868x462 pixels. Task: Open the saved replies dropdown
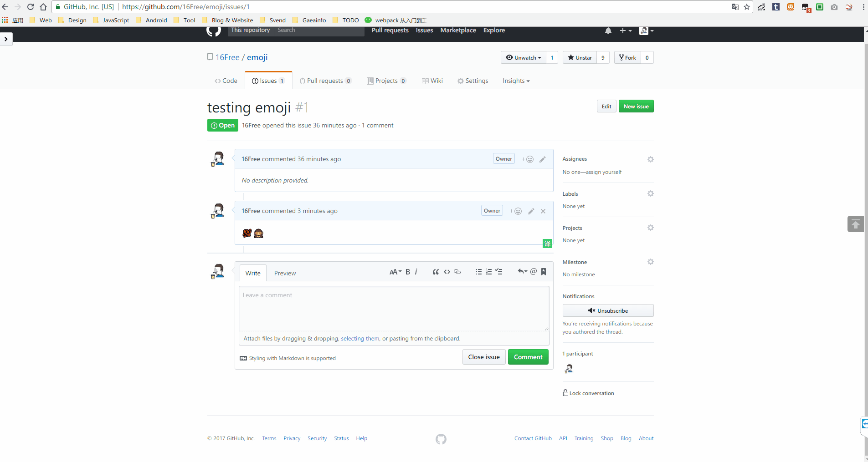[x=522, y=272]
